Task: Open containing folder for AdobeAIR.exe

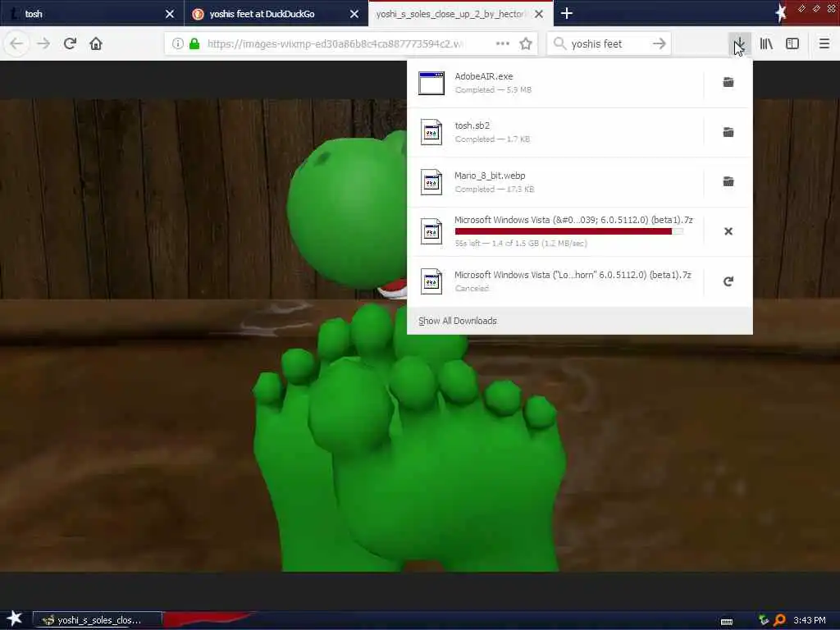Action: tap(728, 82)
